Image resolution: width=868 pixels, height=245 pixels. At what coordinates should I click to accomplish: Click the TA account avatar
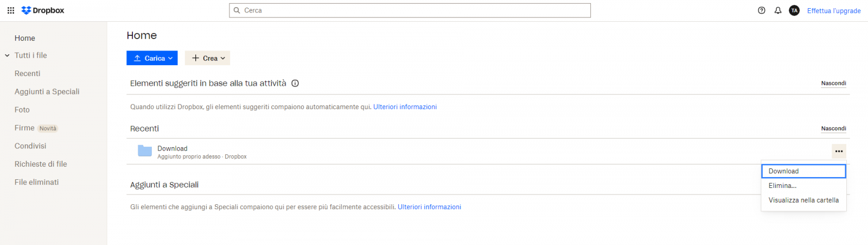tap(794, 10)
